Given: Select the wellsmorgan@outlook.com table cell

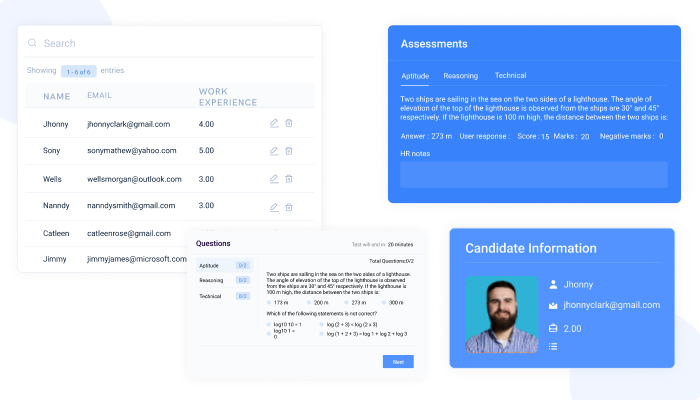Looking at the screenshot, I should pyautogui.click(x=134, y=179).
